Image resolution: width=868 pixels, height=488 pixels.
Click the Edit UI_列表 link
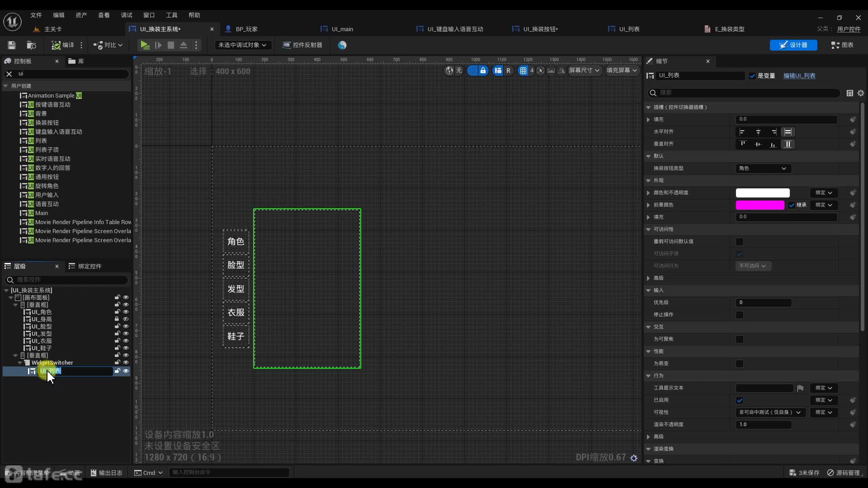(799, 76)
